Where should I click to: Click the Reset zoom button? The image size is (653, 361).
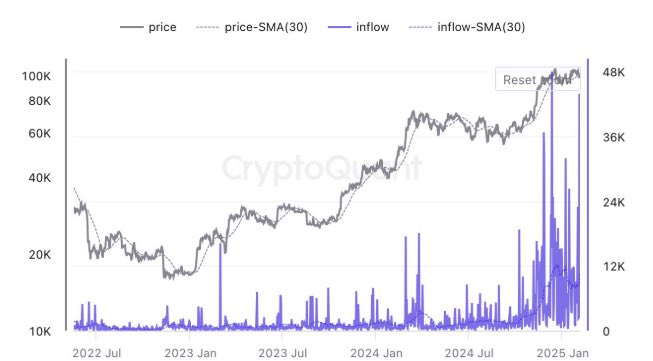tap(538, 79)
